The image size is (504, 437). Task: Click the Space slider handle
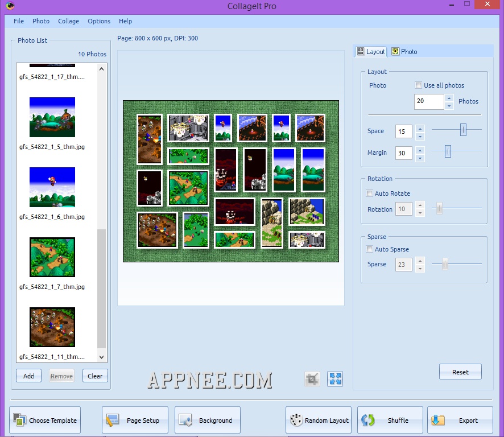463,130
